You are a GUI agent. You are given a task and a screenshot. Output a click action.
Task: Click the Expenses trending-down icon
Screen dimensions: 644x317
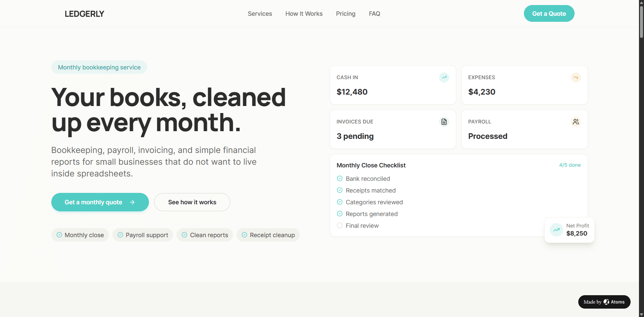576,77
